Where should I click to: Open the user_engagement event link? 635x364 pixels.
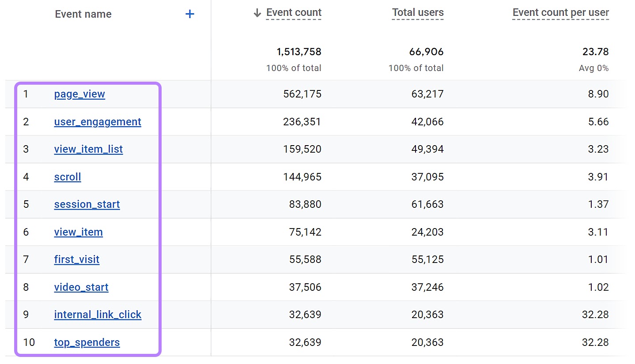pos(98,122)
